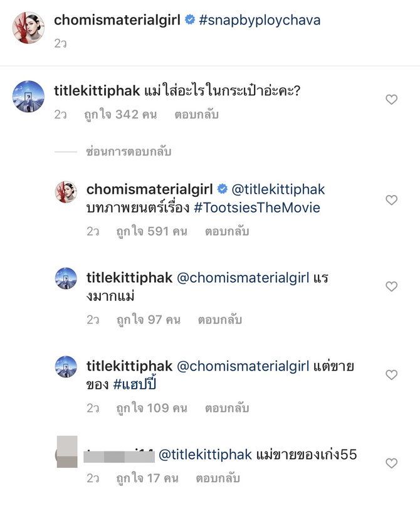Collapse replies via 'ซ่อนการตอบกลับ'
This screenshot has height=506, width=420.
(x=129, y=152)
